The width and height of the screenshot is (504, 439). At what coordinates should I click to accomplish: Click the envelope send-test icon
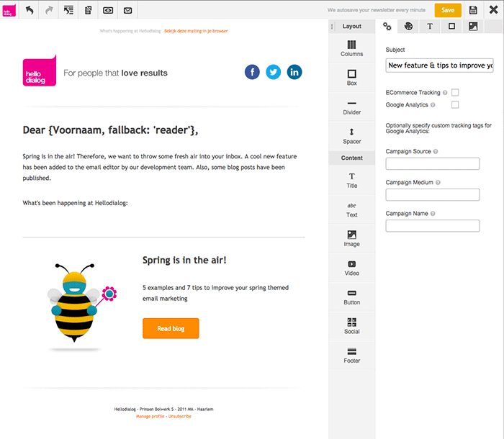[127, 10]
